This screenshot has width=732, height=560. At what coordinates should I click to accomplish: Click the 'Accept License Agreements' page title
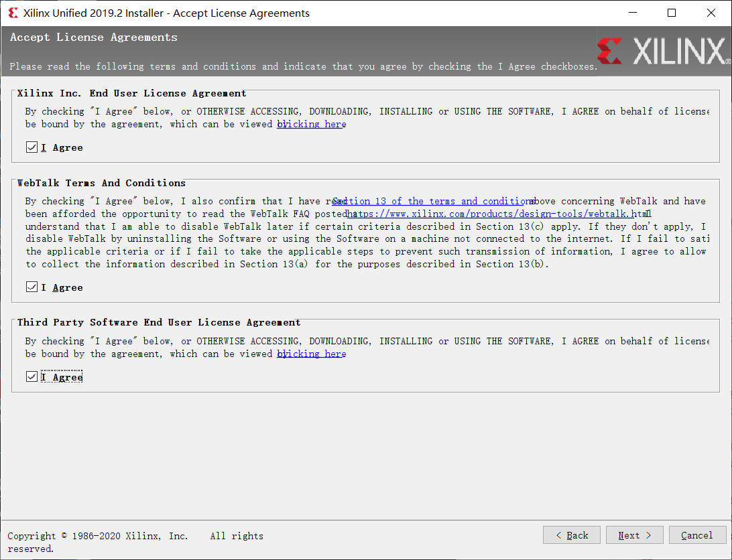point(94,38)
